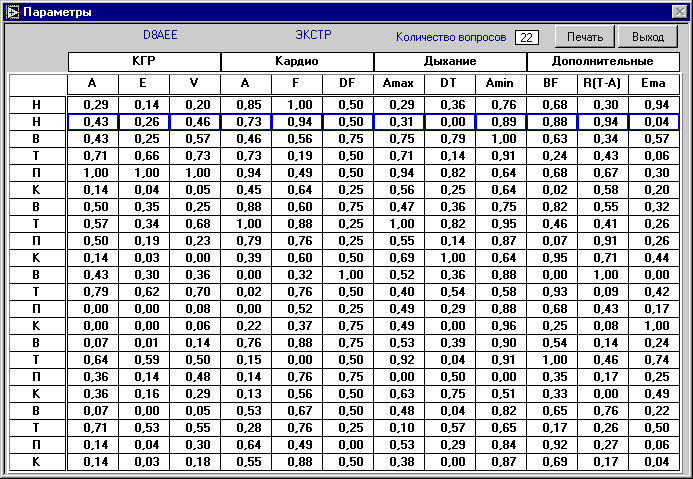Pick the cell with value 0,84

pyautogui.click(x=500, y=445)
